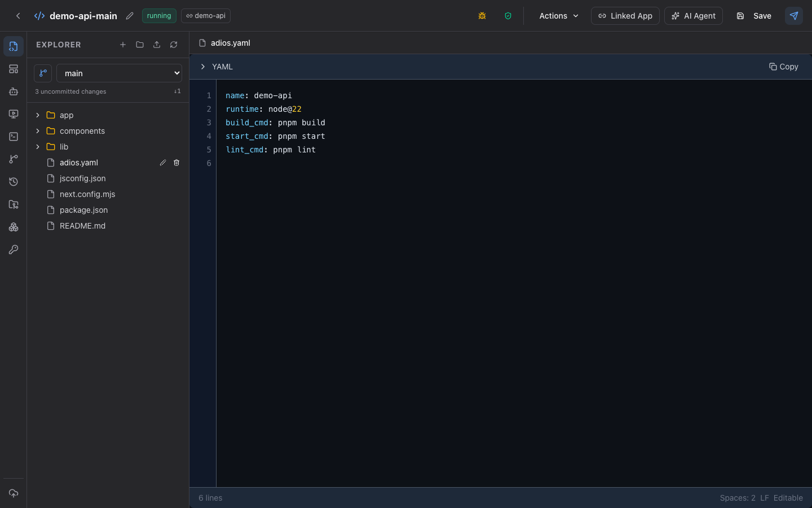Click the pull count indicator ↓1

(177, 91)
